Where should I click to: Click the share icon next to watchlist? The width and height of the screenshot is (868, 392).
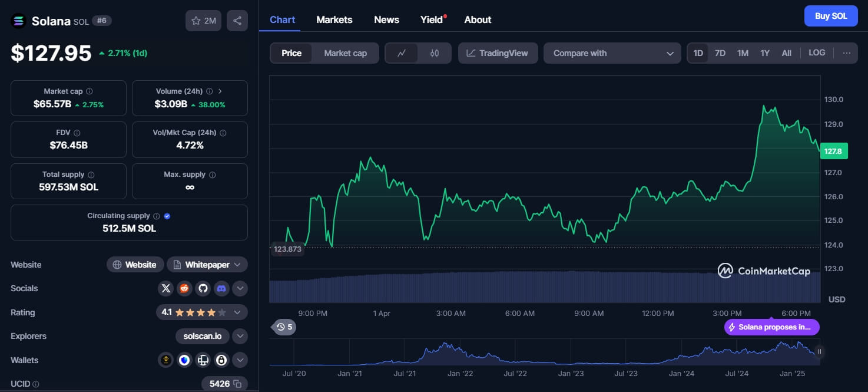point(237,21)
